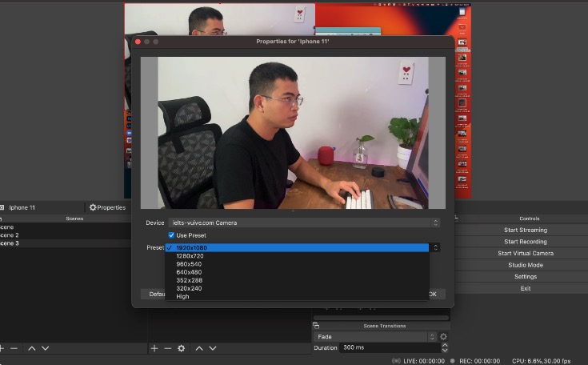588x365 pixels.
Task: Close the Properties for 'Iphone 11' dialog
Action: pyautogui.click(x=138, y=42)
